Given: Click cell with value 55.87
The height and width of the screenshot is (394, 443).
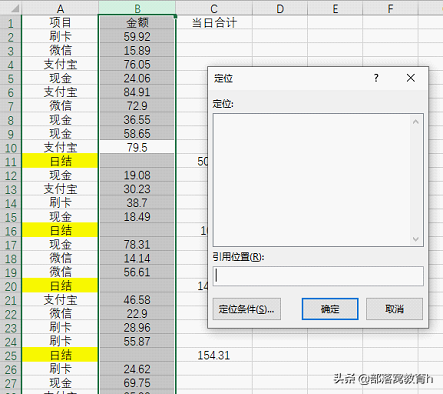Looking at the screenshot, I should tap(137, 341).
